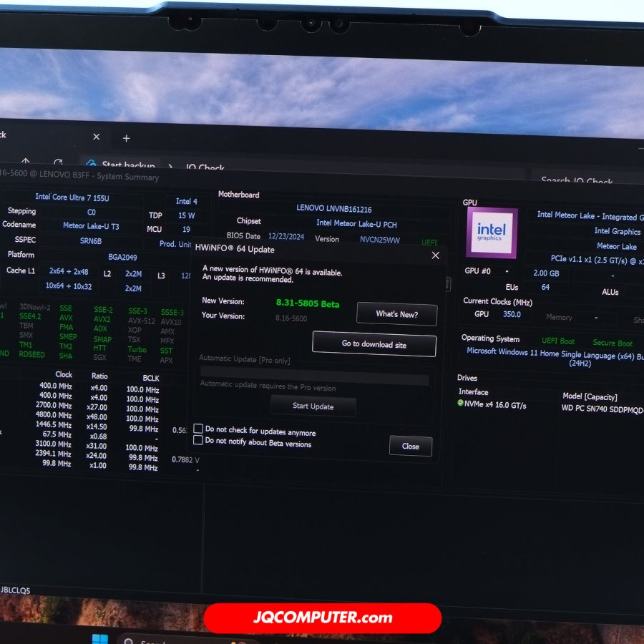This screenshot has width=644, height=644.
Task: Open the GPU #0 selector dropdown
Action: point(507,271)
